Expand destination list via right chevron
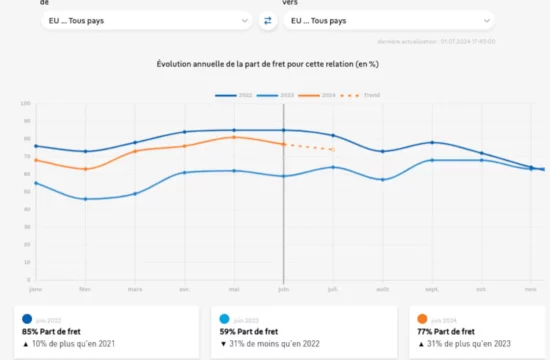This screenshot has width=550, height=360. click(487, 21)
